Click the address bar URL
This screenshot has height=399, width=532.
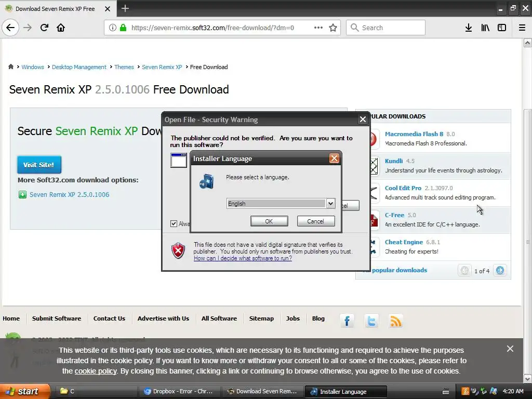(212, 28)
